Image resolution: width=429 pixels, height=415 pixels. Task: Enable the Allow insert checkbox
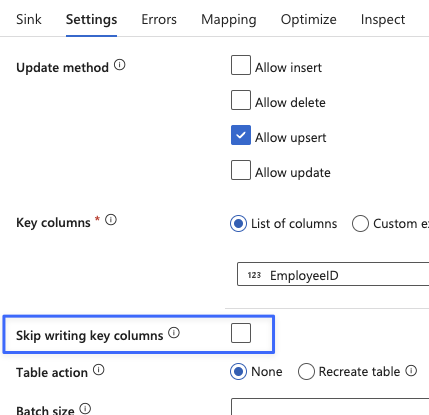point(241,65)
